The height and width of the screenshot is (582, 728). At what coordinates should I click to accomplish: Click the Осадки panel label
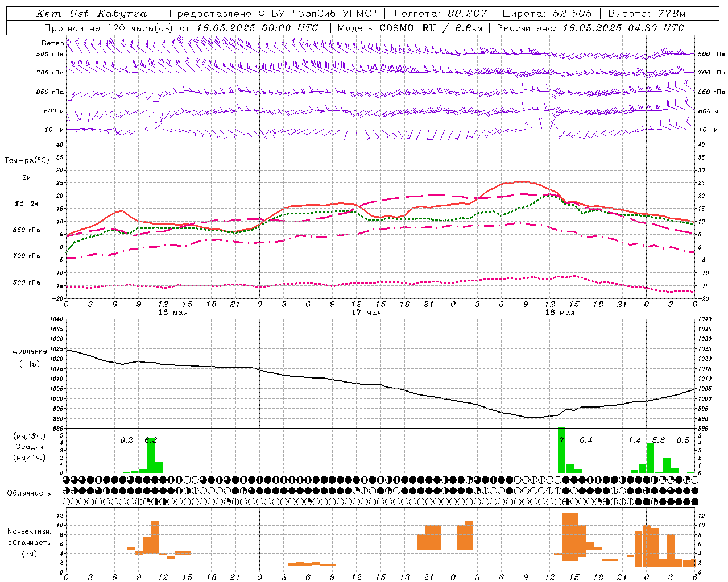30,447
